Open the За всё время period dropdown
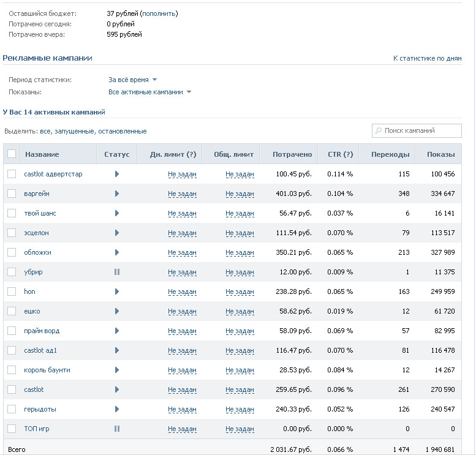Viewport: 476px width, 455px height. click(133, 80)
